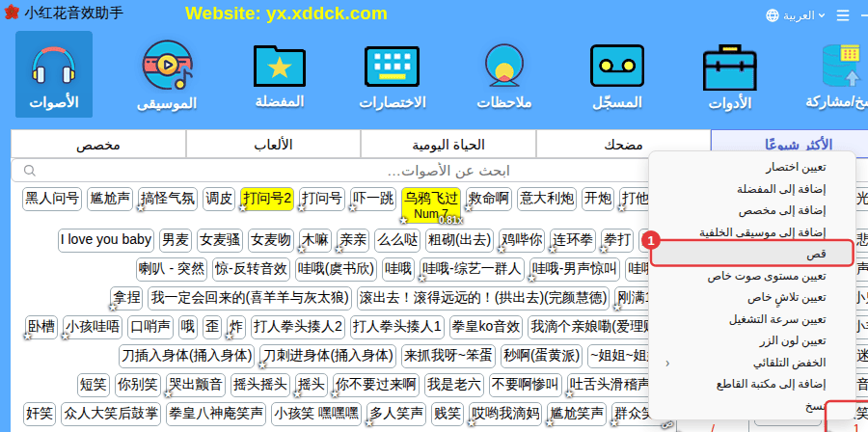Viewport: 868px width, 432px height.
Task: Play the 我一定会回来的 sound button
Action: click(250, 299)
